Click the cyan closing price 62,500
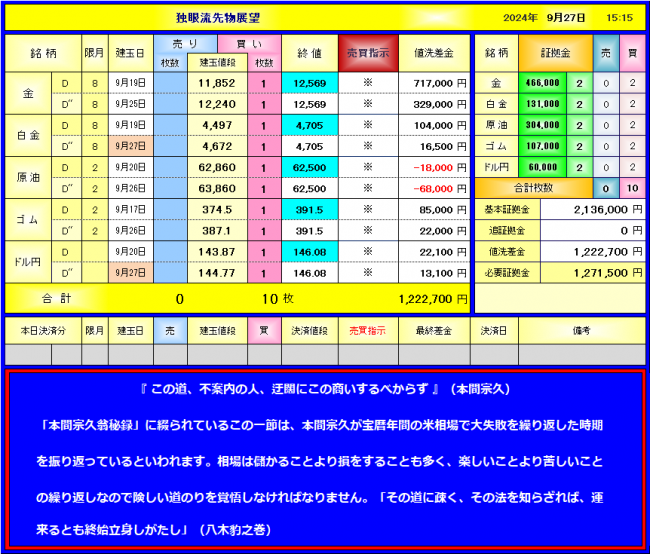This screenshot has width=650, height=554. click(310, 168)
